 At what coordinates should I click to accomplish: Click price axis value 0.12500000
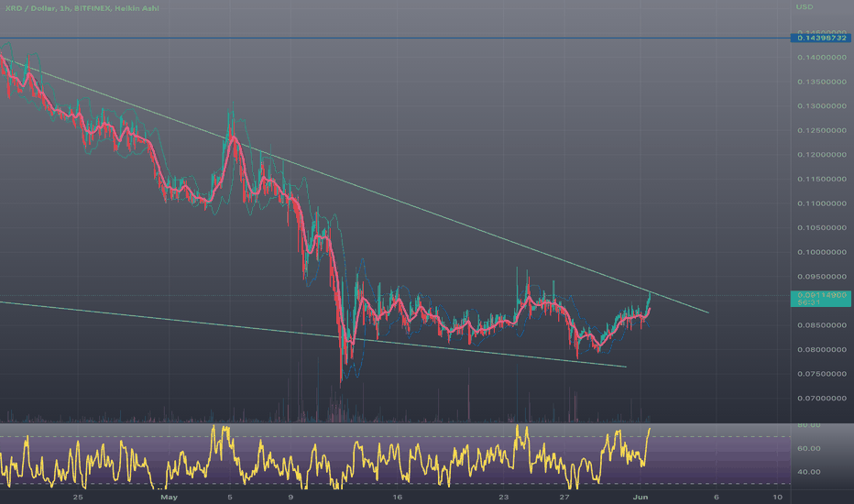tap(822, 130)
